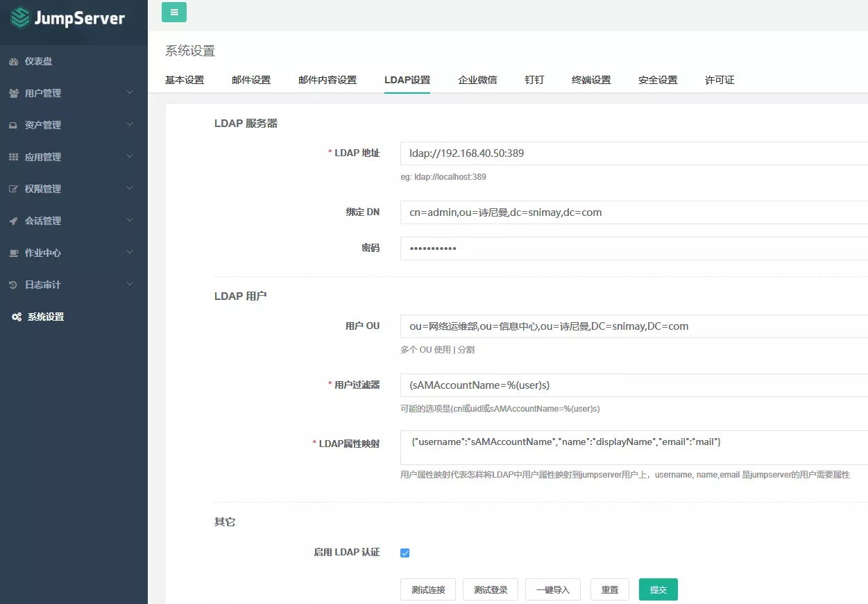Open the 安全设置 tab

click(x=658, y=80)
